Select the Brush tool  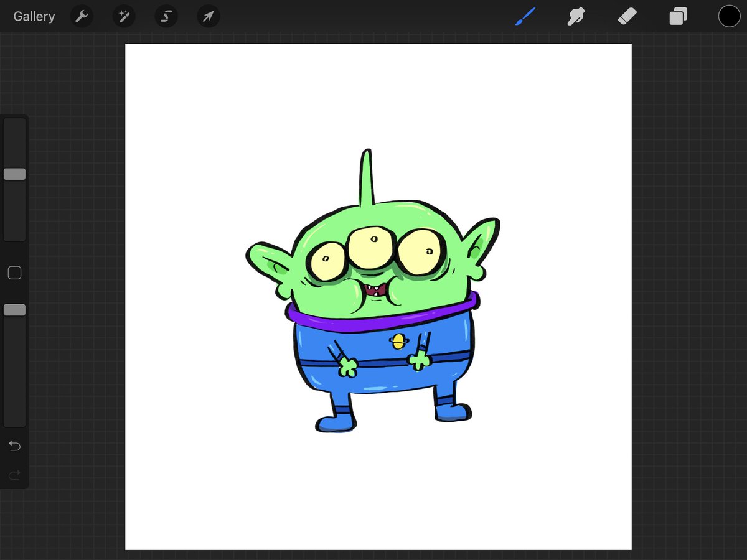coord(526,16)
